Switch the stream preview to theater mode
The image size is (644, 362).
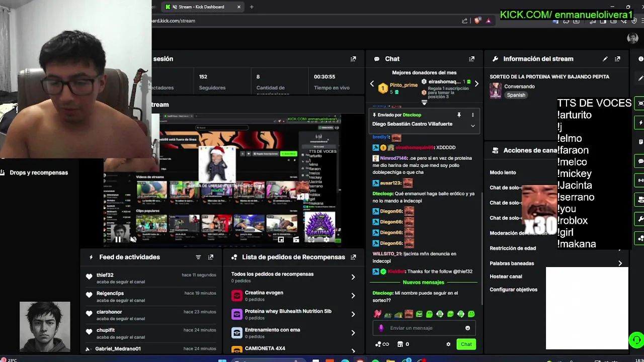click(296, 239)
